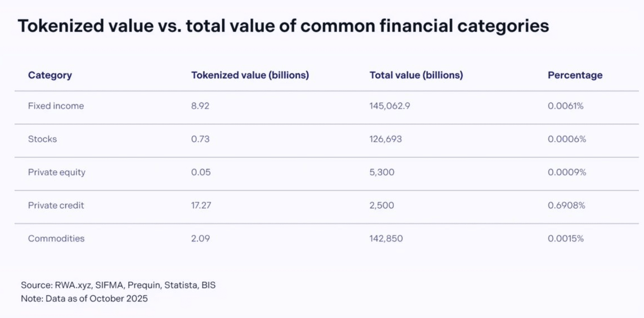Select the "Private equity" row label
Image resolution: width=644 pixels, height=318 pixels.
tap(56, 172)
